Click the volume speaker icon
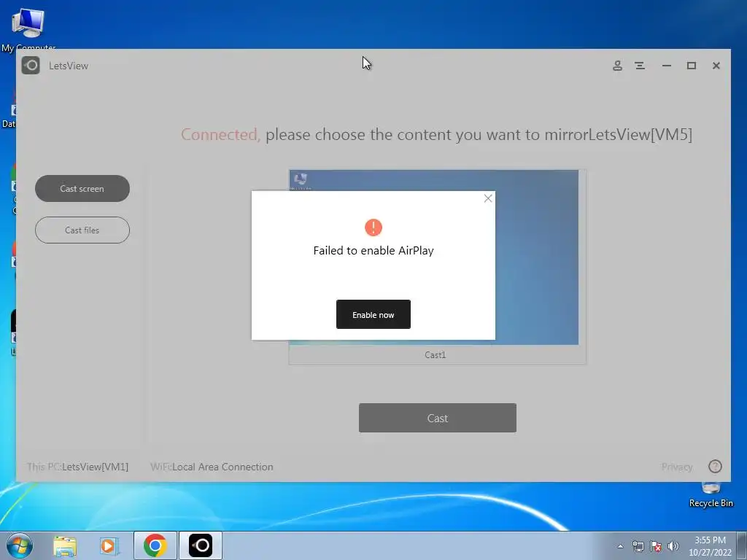The height and width of the screenshot is (560, 747). point(673,546)
